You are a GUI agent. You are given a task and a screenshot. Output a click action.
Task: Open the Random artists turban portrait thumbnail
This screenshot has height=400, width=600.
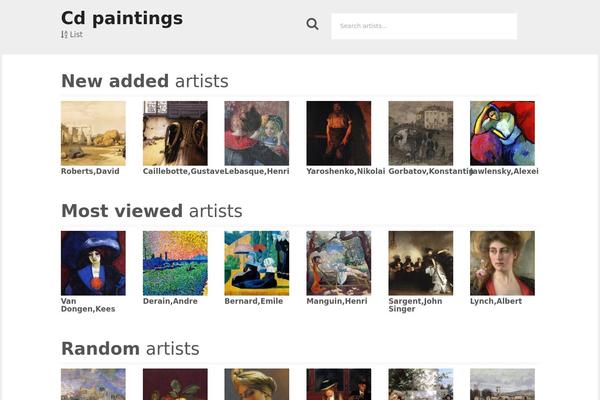point(257,384)
